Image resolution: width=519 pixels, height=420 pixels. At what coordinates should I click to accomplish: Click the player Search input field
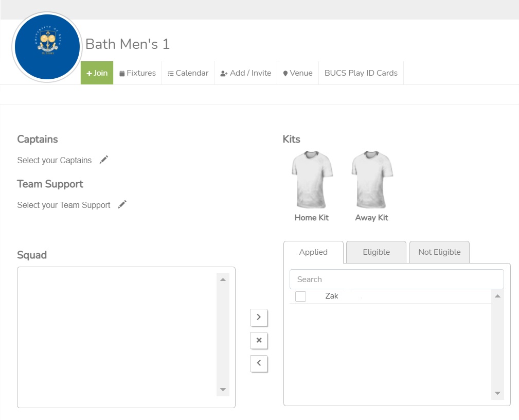tap(396, 279)
